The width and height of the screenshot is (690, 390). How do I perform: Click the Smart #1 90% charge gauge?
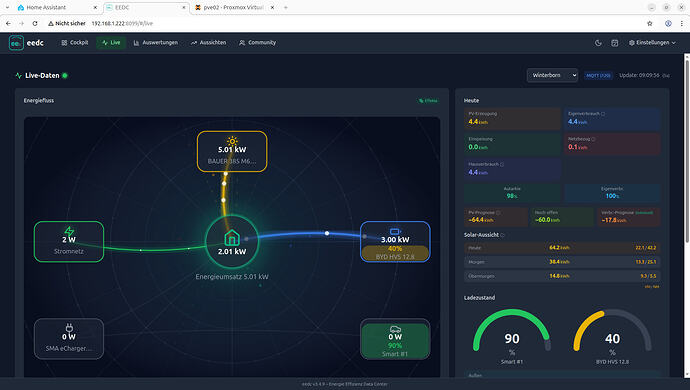click(x=512, y=336)
